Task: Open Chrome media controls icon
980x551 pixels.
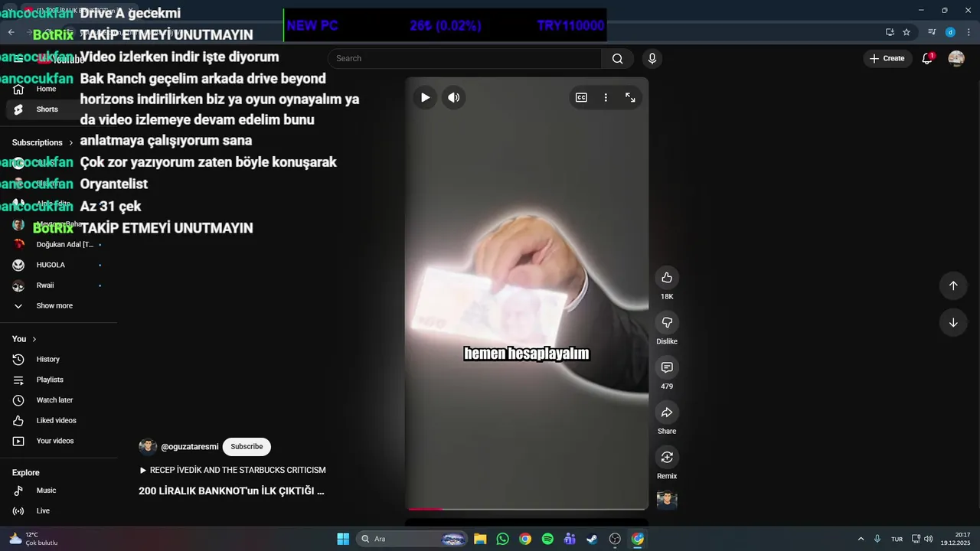Action: click(932, 32)
